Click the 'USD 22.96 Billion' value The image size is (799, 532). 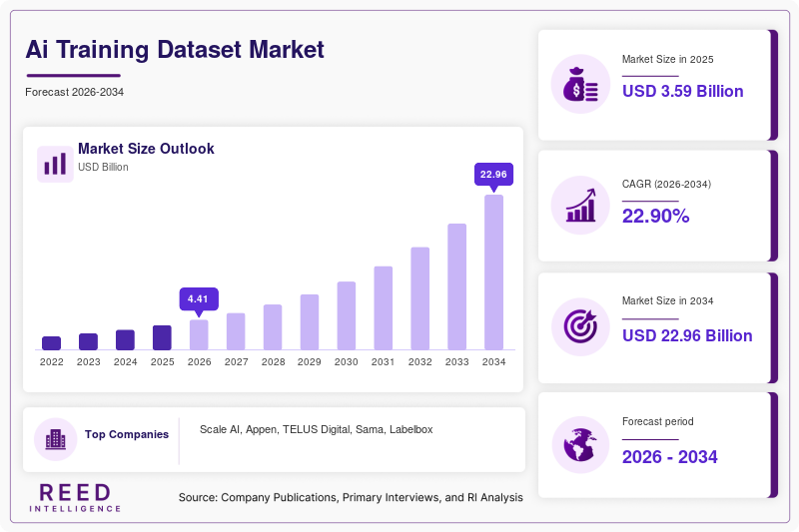click(687, 336)
